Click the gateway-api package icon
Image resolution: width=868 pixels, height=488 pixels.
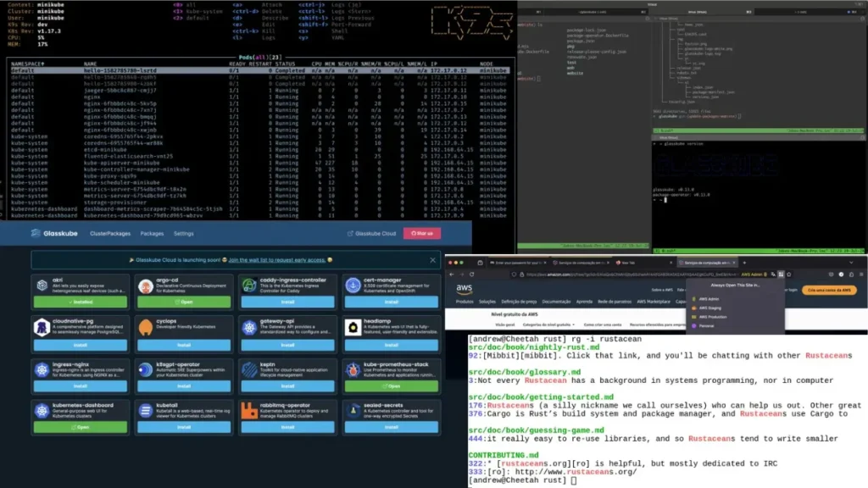coord(250,328)
